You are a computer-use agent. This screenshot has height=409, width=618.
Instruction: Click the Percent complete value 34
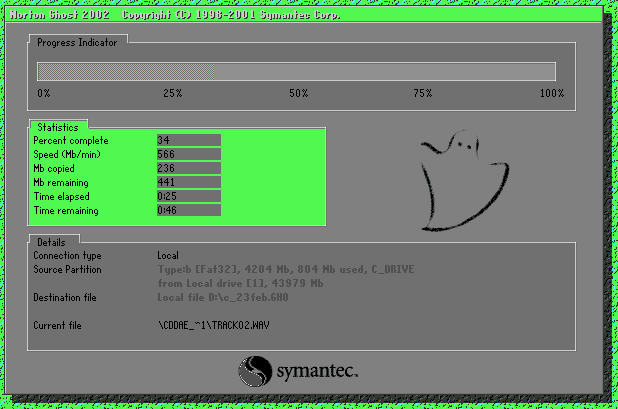tap(189, 140)
